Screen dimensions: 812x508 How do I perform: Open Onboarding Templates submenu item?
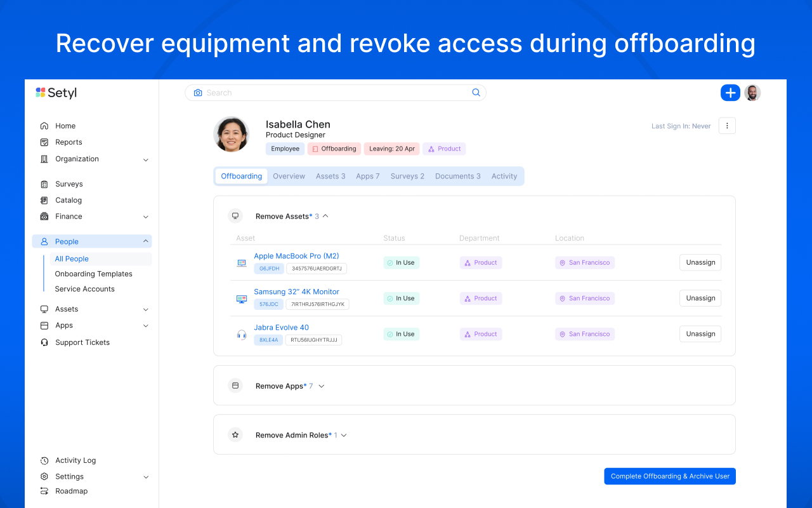coord(93,274)
